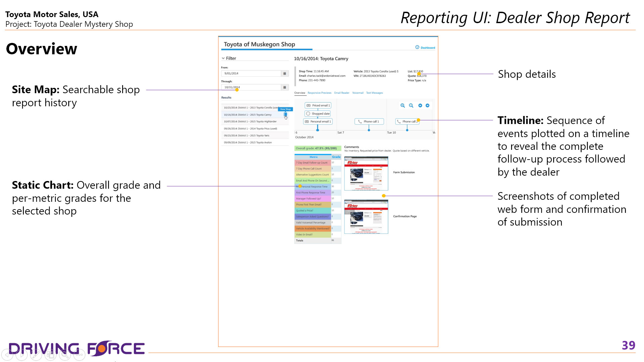Click the shopper email charles.tack address
This screenshot has width=644, height=362.
click(326, 76)
